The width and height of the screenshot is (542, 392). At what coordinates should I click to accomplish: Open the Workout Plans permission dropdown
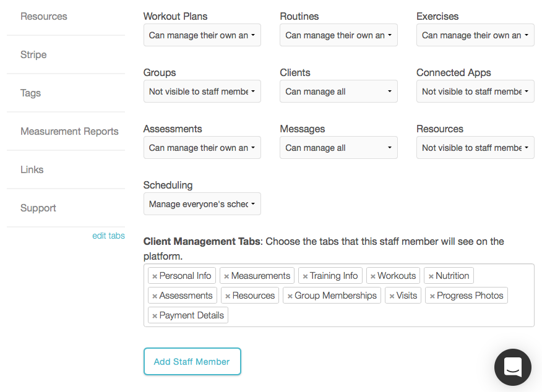202,35
